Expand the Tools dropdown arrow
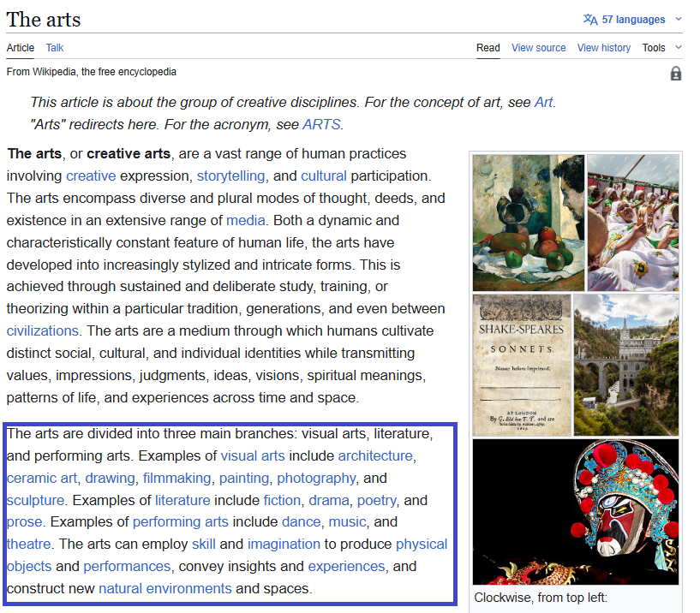The height and width of the screenshot is (613, 700). coord(678,47)
